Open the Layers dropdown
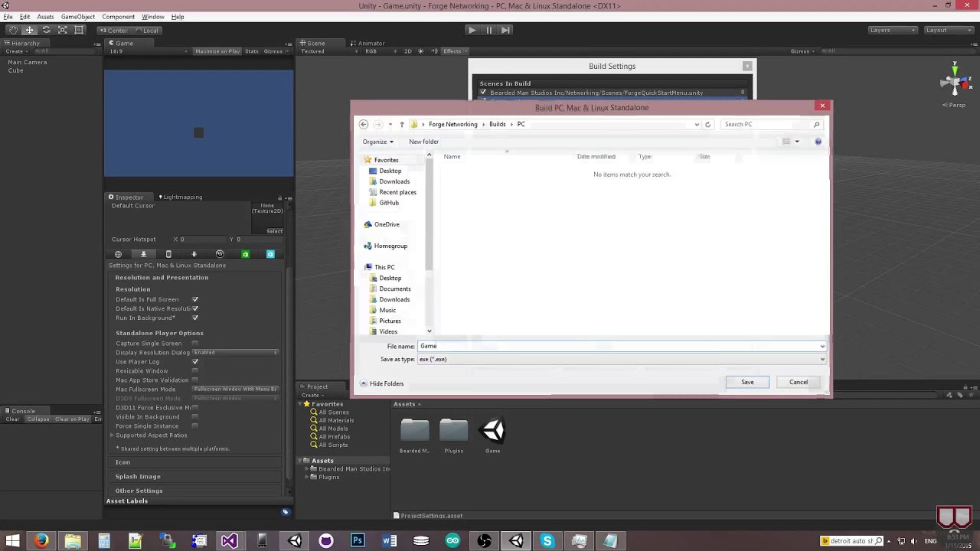The height and width of the screenshot is (551, 980). click(x=893, y=30)
